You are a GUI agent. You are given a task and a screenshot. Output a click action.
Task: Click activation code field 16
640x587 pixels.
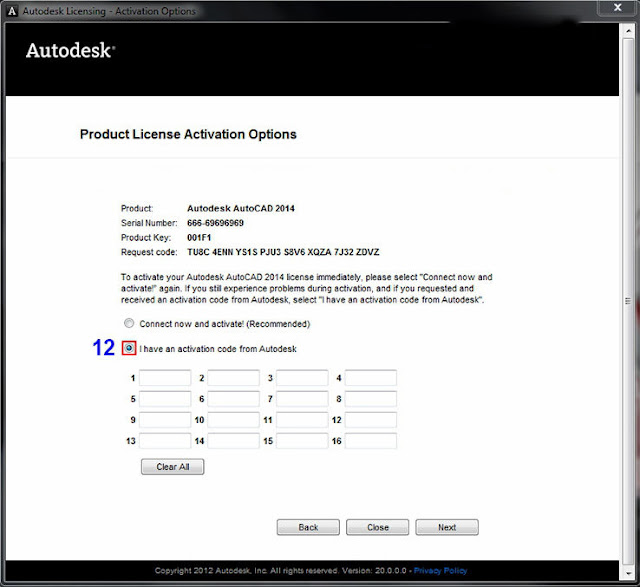(x=371, y=441)
